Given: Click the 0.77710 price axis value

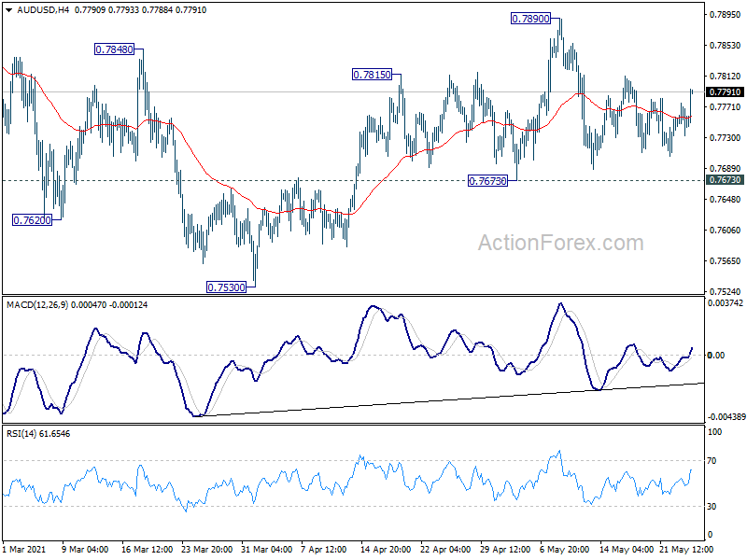Looking at the screenshot, I should click(x=726, y=107).
